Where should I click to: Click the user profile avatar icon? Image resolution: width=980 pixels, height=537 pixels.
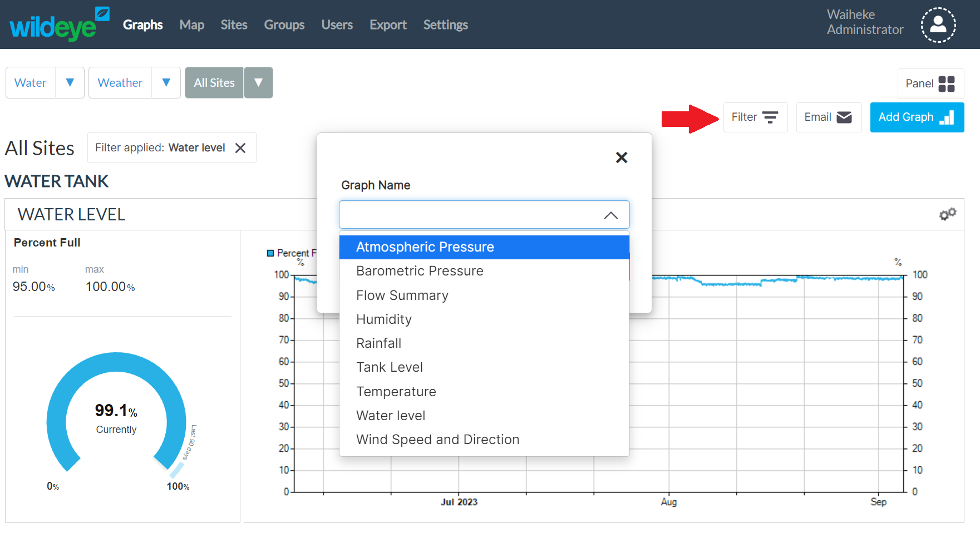point(938,25)
